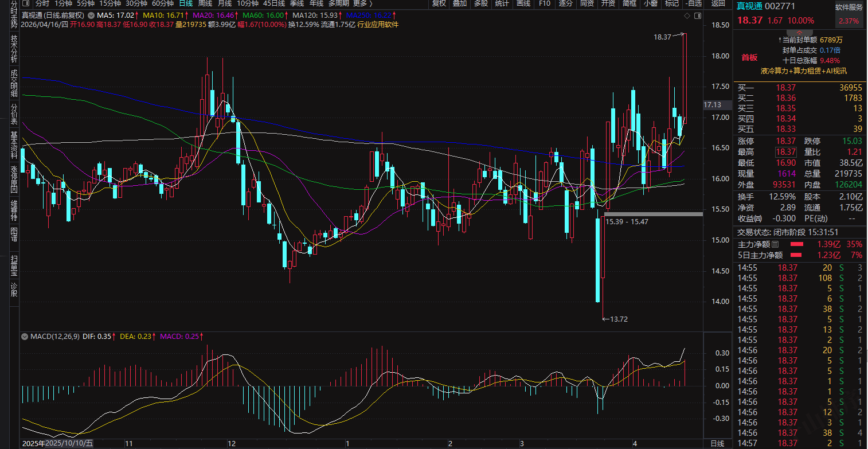Open 画线 drawing tools

[523, 3]
